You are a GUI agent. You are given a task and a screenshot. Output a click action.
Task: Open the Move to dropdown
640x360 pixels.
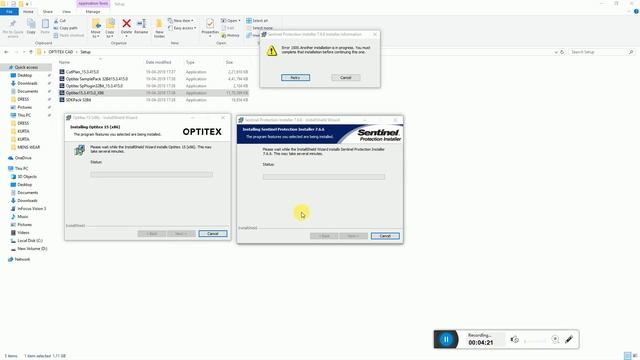96,28
